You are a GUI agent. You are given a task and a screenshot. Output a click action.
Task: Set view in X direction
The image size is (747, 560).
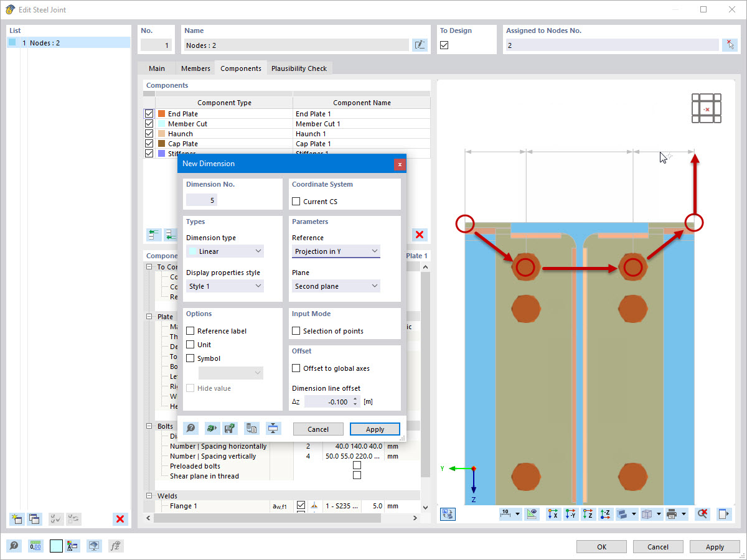tap(553, 514)
